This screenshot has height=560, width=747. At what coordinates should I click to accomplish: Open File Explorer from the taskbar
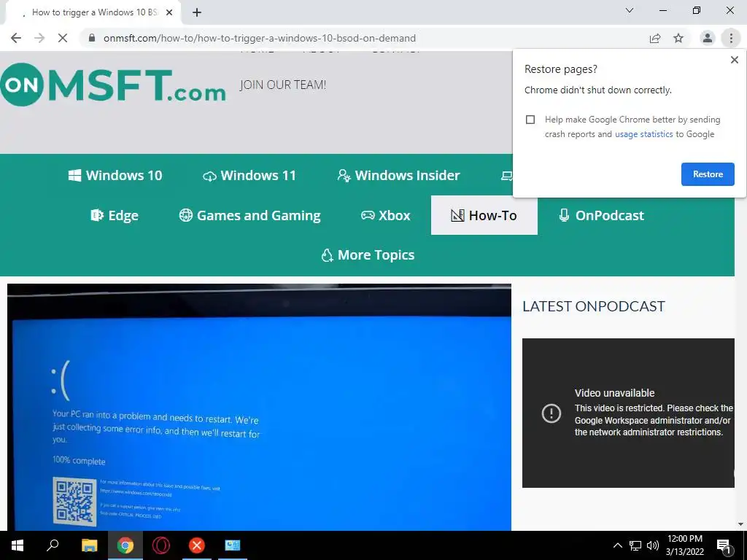pos(89,545)
